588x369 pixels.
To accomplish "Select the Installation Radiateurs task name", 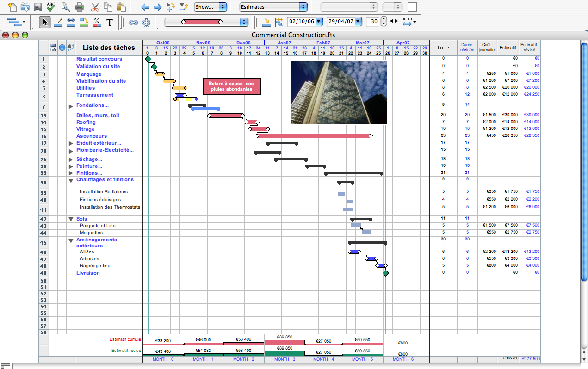I will (104, 191).
